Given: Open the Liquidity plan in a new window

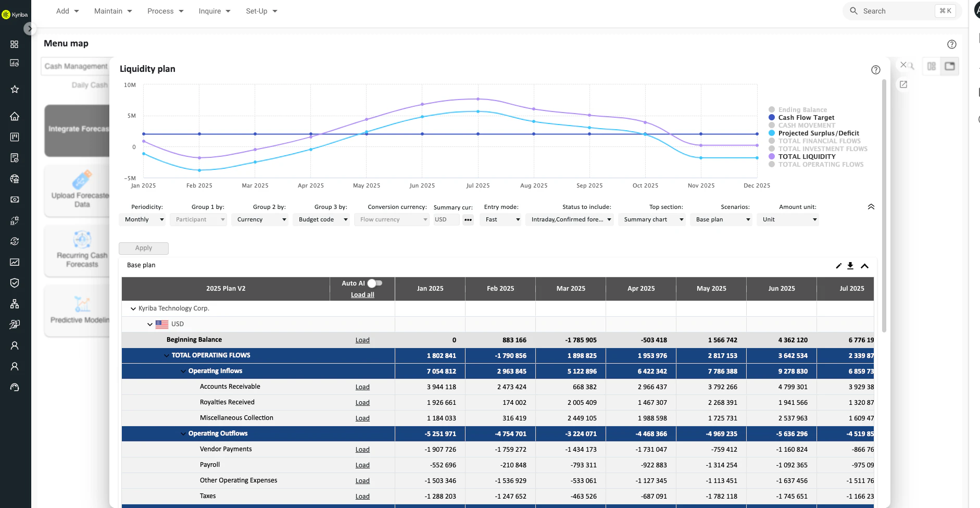Looking at the screenshot, I should click(903, 84).
